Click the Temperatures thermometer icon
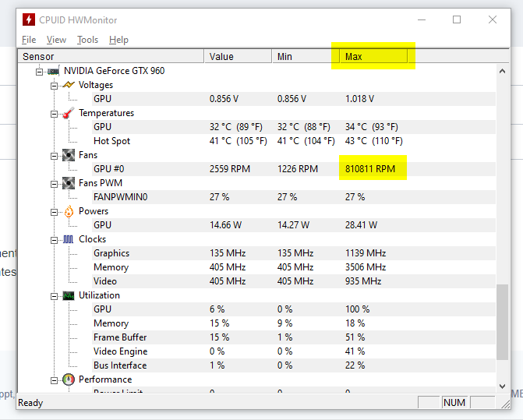The height and width of the screenshot is (420, 523). (x=69, y=113)
